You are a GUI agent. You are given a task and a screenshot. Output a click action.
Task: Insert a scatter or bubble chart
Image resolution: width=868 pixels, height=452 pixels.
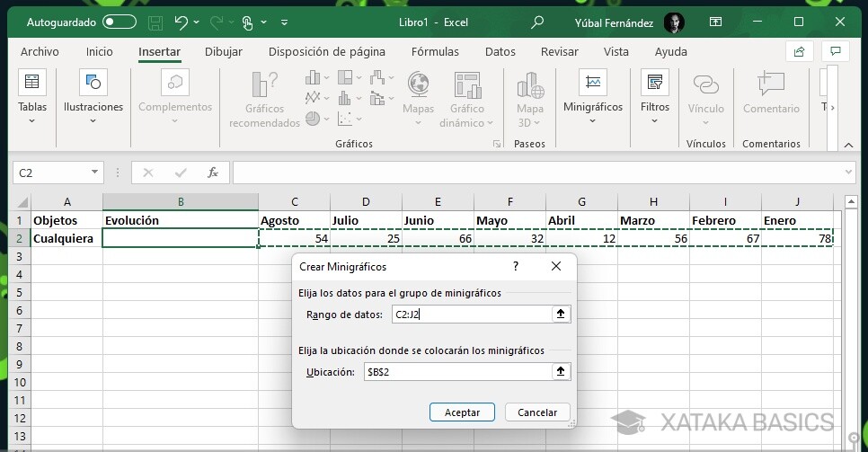(x=350, y=119)
